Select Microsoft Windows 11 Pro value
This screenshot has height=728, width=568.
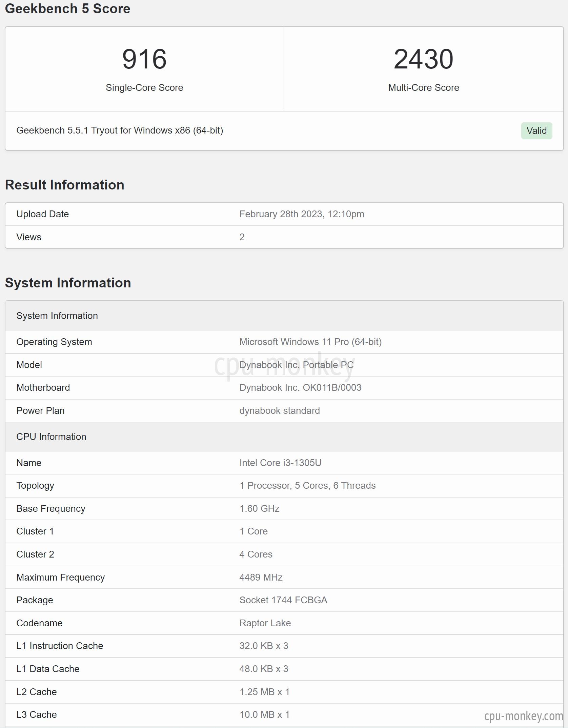click(310, 342)
